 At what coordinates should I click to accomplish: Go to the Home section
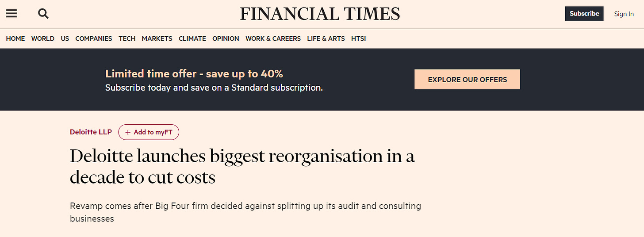click(15, 38)
